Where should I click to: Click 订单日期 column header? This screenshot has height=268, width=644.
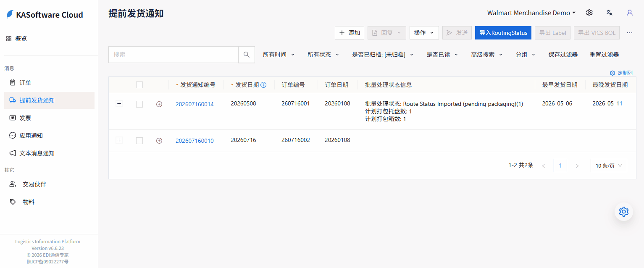coord(336,85)
